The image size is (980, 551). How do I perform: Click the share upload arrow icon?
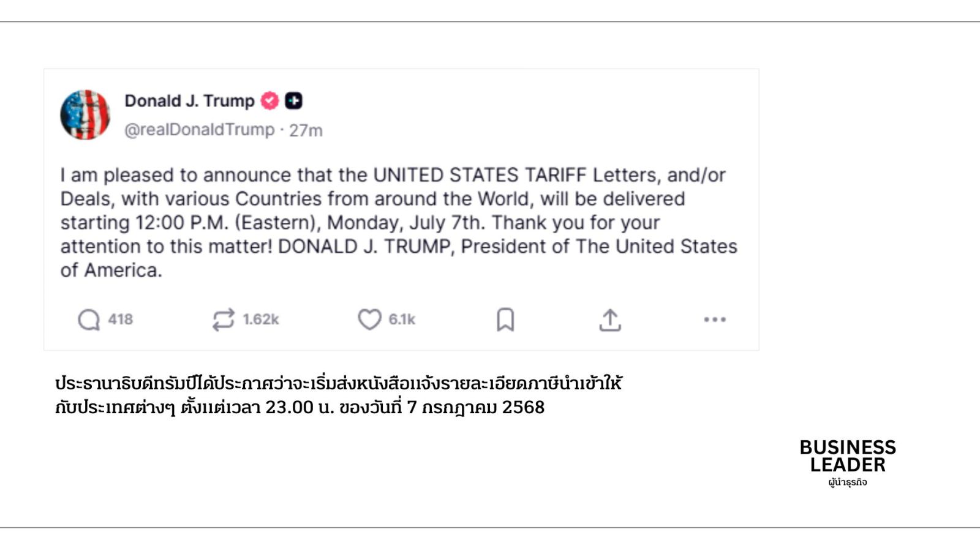pos(610,320)
